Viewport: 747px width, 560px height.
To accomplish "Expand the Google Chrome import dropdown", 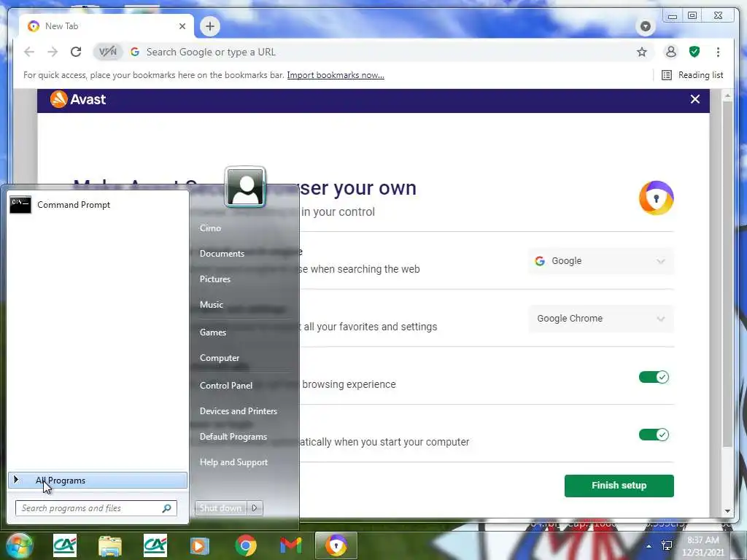I will (x=601, y=319).
